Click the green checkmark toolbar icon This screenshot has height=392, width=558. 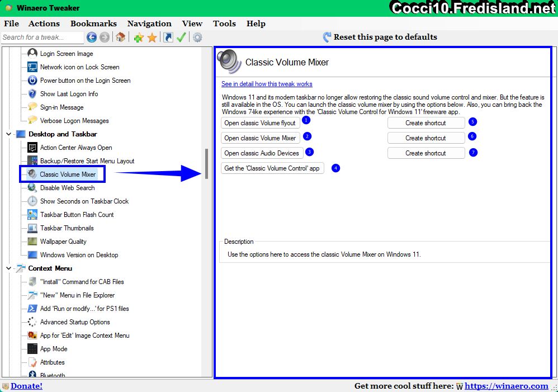[x=181, y=37]
